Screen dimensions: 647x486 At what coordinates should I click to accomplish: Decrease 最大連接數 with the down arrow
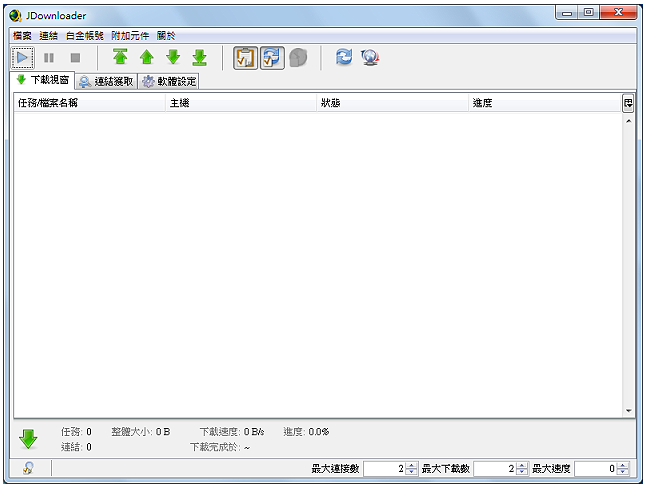click(412, 472)
